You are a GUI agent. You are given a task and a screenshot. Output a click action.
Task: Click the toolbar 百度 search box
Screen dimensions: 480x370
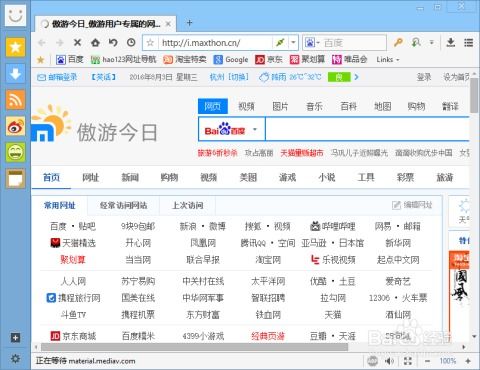pyautogui.click(x=353, y=43)
